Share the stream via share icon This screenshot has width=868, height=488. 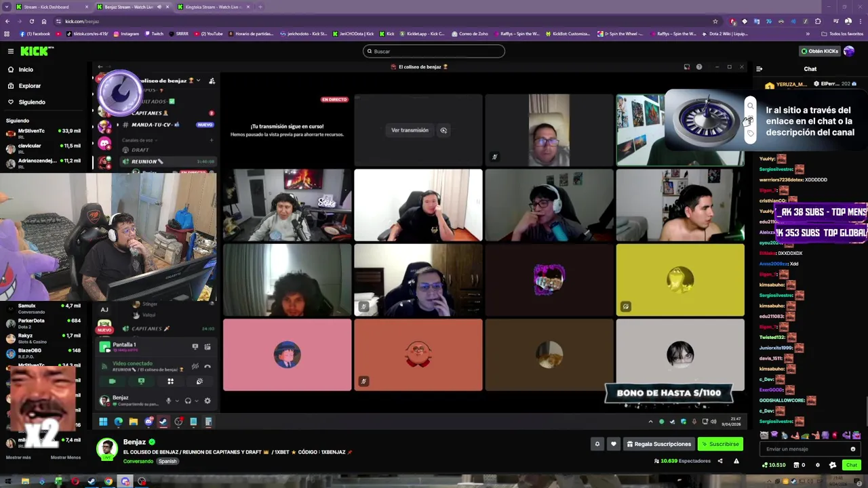click(x=720, y=461)
